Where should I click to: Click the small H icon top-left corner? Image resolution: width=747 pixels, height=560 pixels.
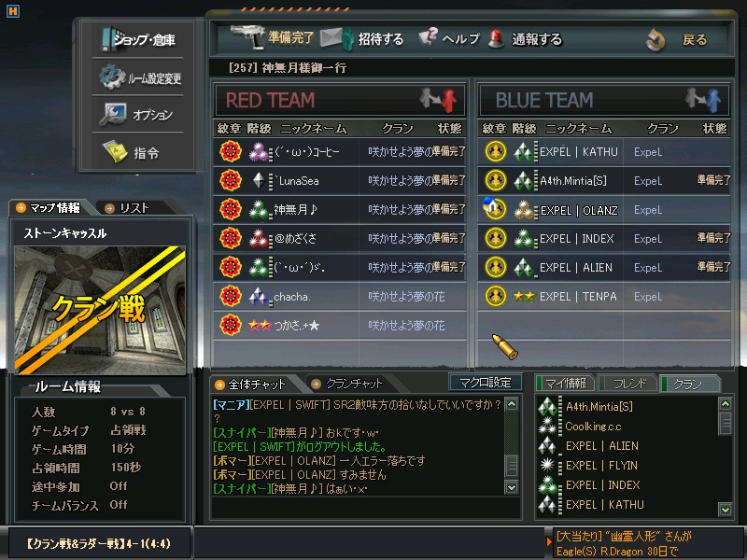[13, 11]
